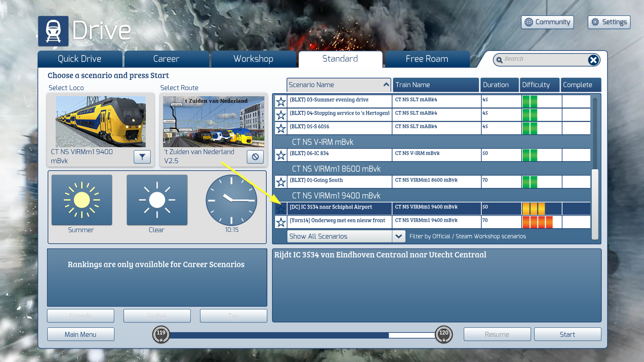Viewport: 644px width, 362px height.
Task: Collapse the CT NS VIRMm1 9400 mBvk group
Action: pyautogui.click(x=336, y=196)
